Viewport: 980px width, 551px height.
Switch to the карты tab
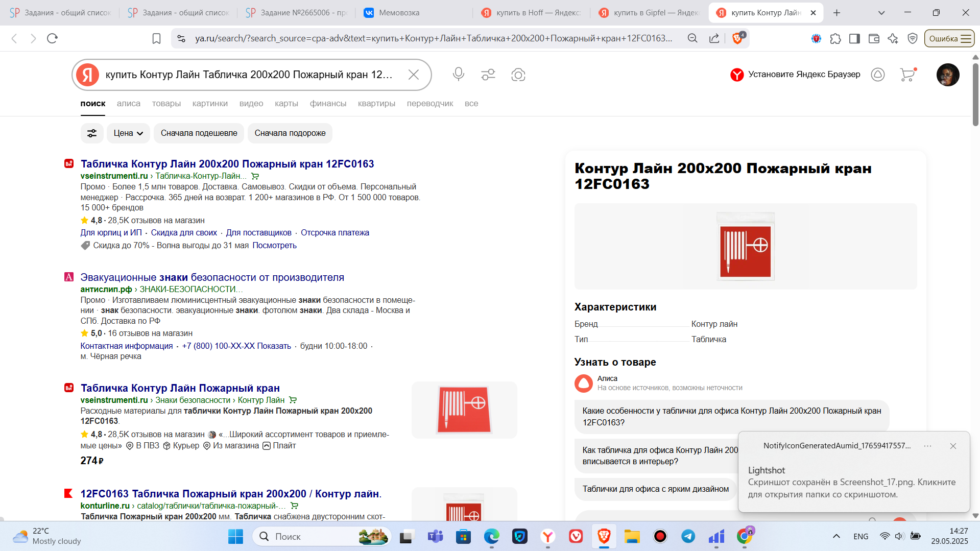(286, 104)
